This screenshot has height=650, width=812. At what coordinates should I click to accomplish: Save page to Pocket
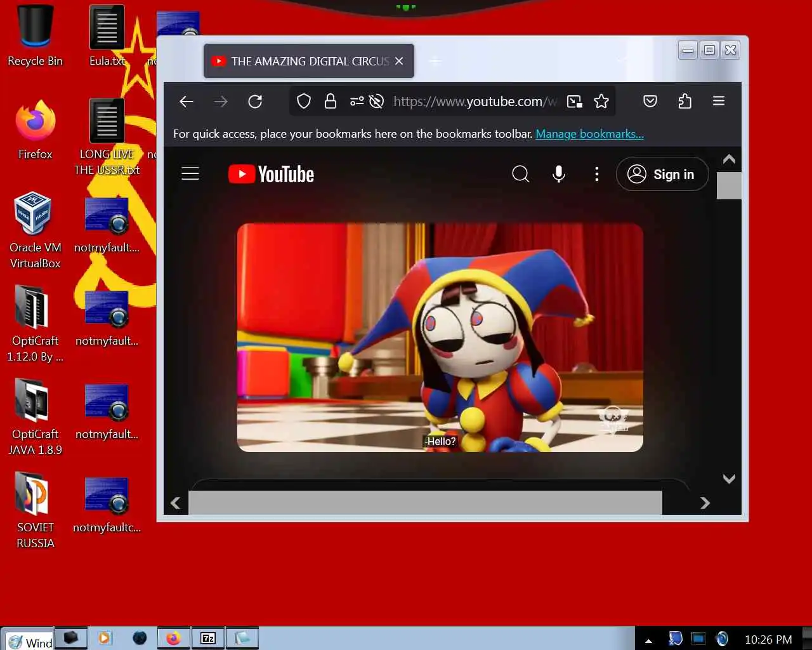coord(650,102)
